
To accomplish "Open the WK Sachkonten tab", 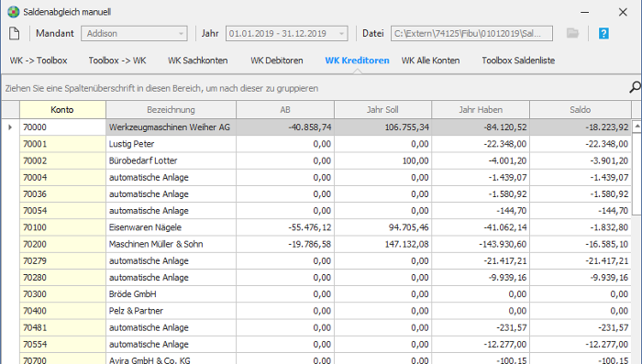I will point(198,61).
